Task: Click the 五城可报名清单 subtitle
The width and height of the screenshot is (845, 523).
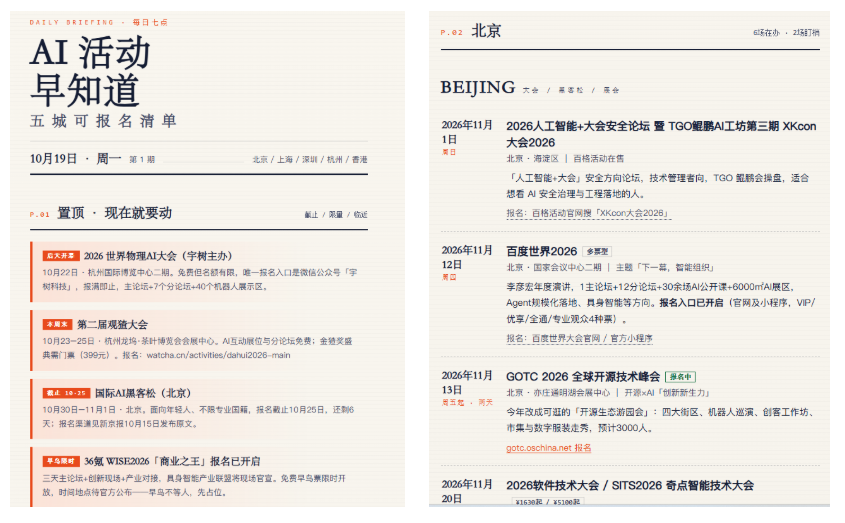Action: [x=103, y=121]
